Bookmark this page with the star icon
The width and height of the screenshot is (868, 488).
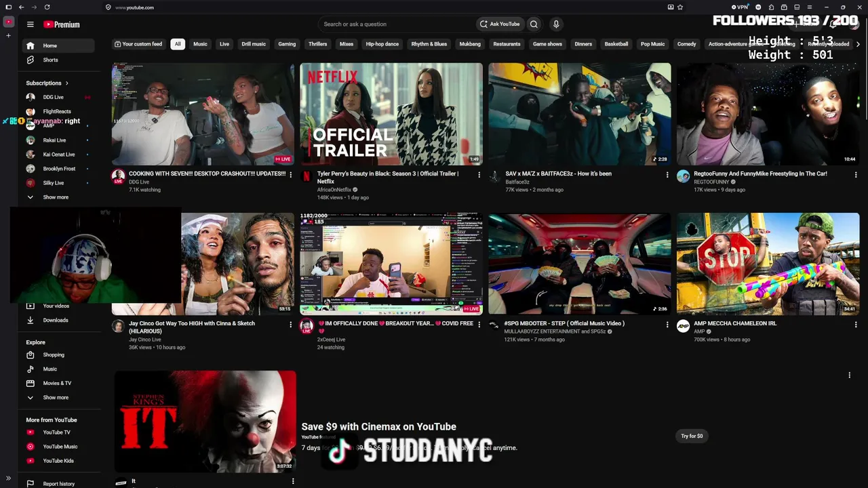click(x=680, y=7)
